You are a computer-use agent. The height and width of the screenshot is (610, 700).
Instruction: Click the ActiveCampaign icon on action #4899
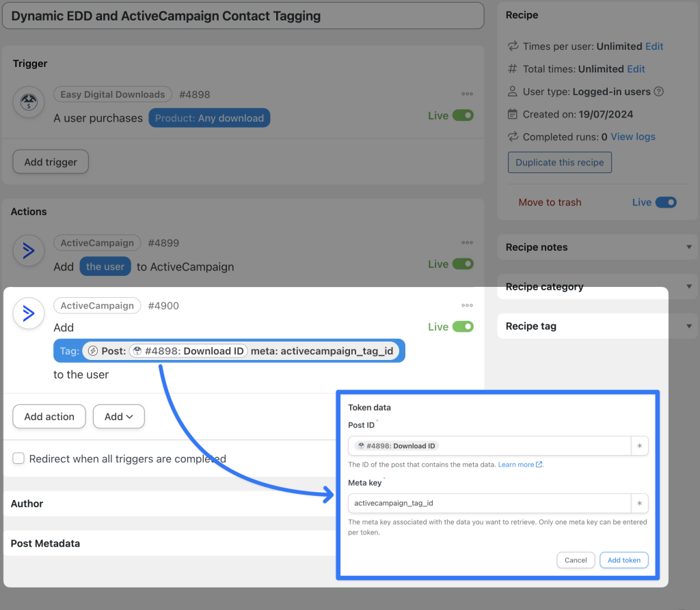(x=27, y=251)
